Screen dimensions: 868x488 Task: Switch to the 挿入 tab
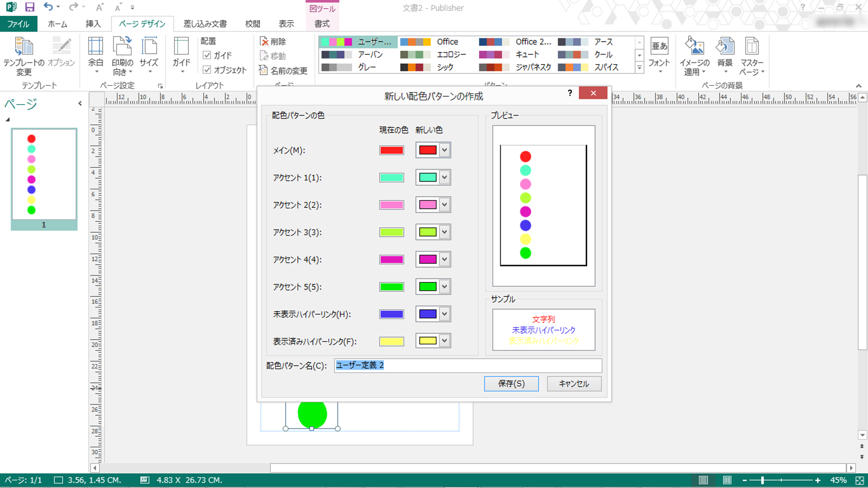(x=93, y=24)
